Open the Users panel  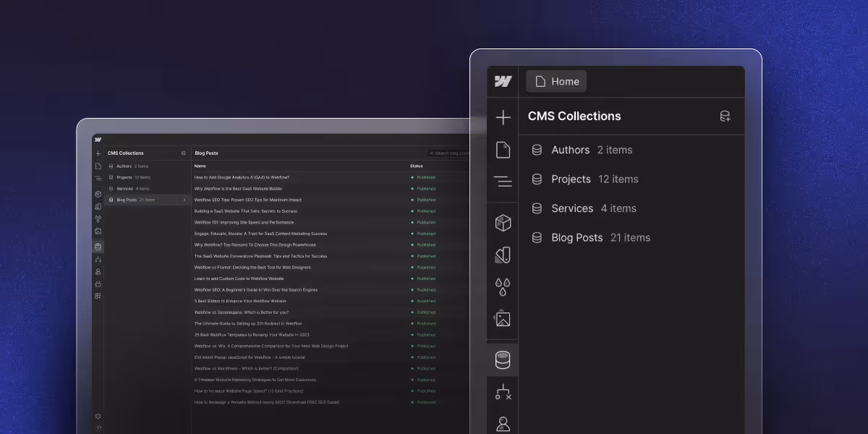502,423
